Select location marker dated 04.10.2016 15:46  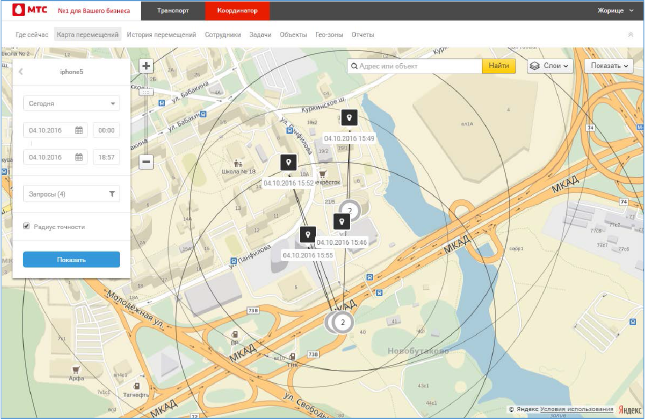click(341, 222)
